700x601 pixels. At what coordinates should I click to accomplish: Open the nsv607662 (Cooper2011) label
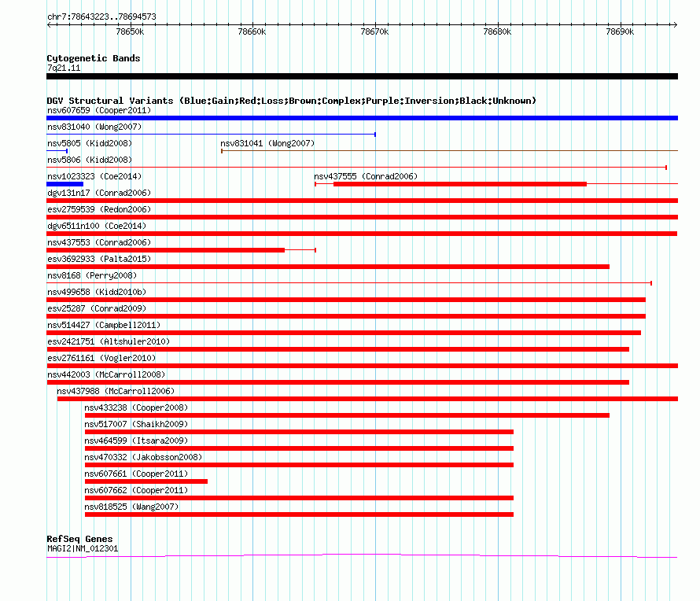[x=136, y=490]
